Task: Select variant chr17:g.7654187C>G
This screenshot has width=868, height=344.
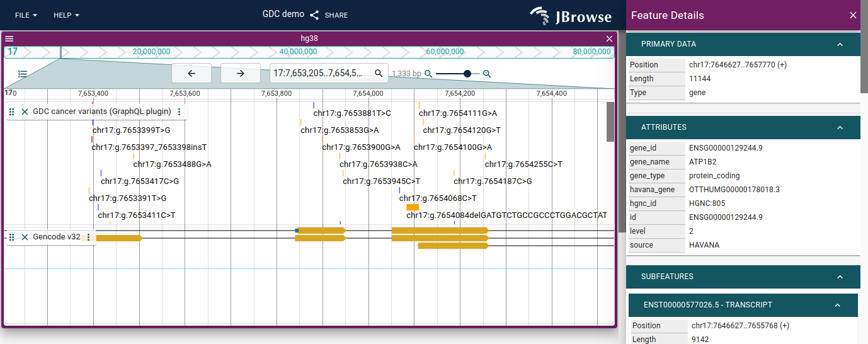Action: coord(493,181)
